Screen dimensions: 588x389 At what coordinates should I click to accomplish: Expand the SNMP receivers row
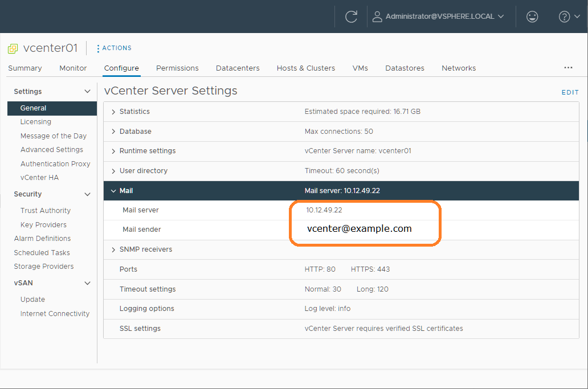coord(113,249)
